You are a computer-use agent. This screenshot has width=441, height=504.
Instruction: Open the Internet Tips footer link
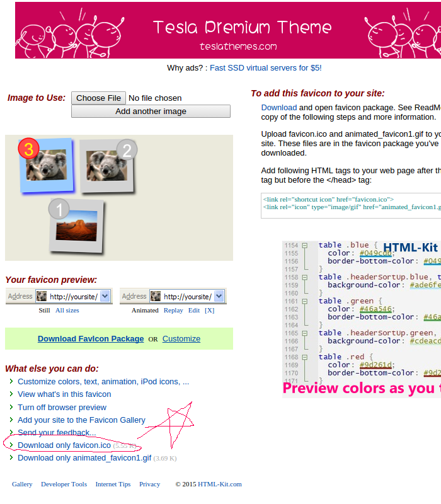(x=113, y=484)
